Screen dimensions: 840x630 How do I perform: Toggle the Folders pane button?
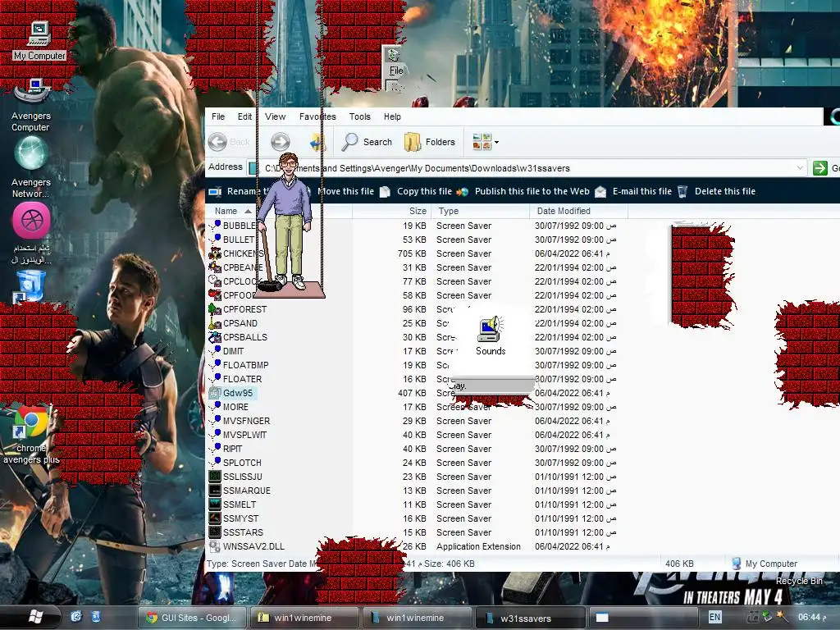click(430, 142)
